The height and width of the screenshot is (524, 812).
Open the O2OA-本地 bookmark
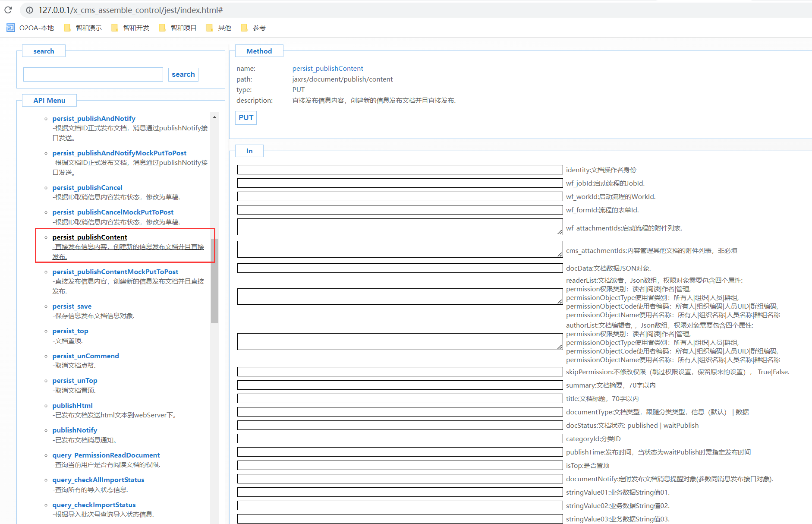coord(30,28)
